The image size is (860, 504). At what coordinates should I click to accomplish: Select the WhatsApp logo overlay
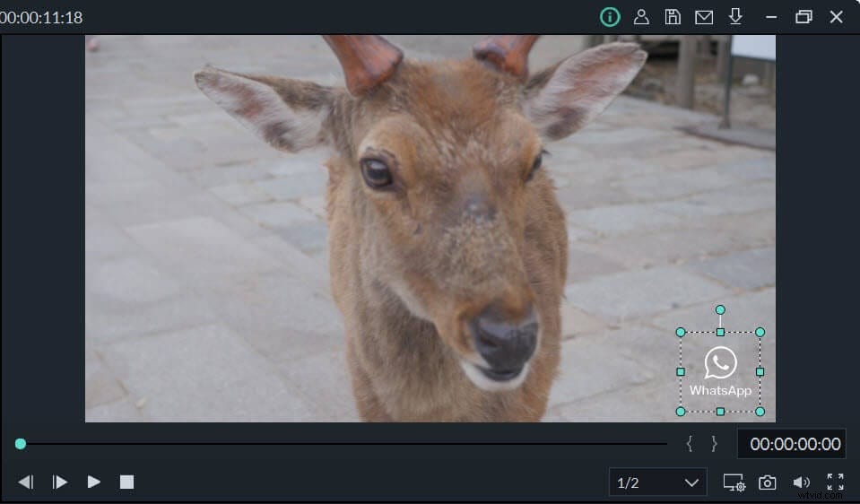[x=720, y=372]
